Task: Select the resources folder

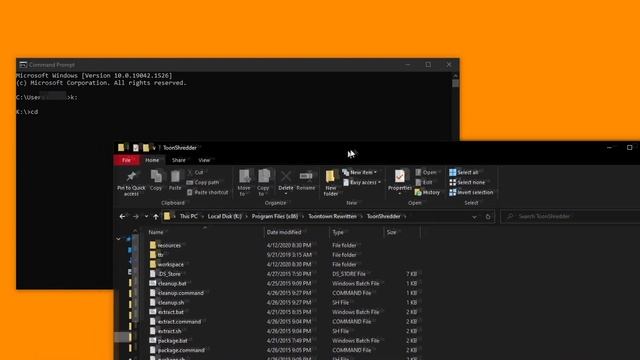Action: coord(169,245)
